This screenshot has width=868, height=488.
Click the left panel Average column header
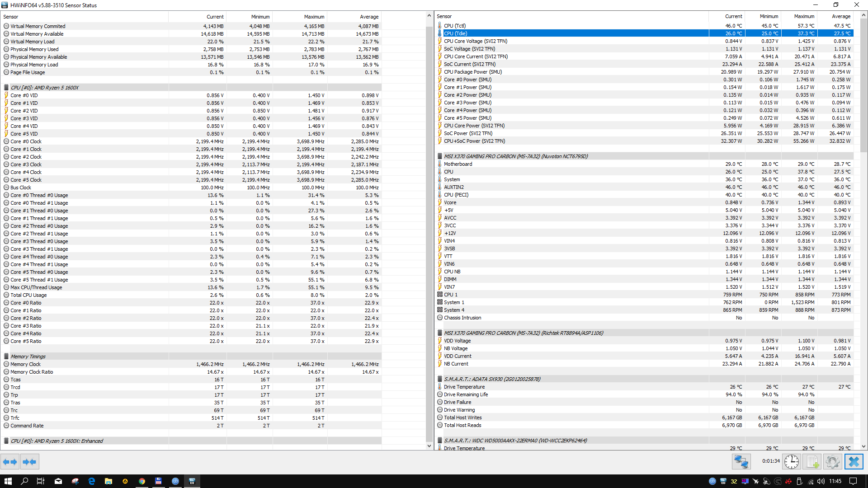354,17
